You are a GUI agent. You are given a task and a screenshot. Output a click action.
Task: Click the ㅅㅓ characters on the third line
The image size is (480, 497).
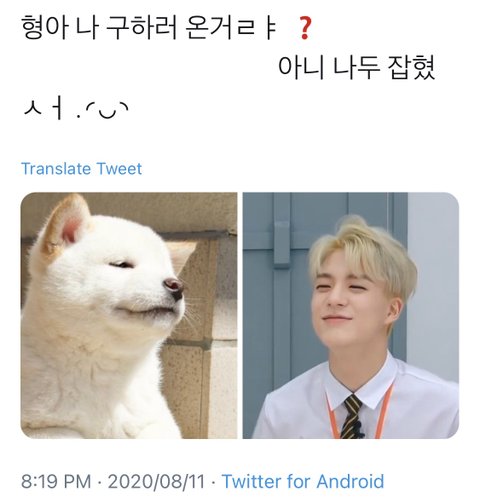click(43, 109)
